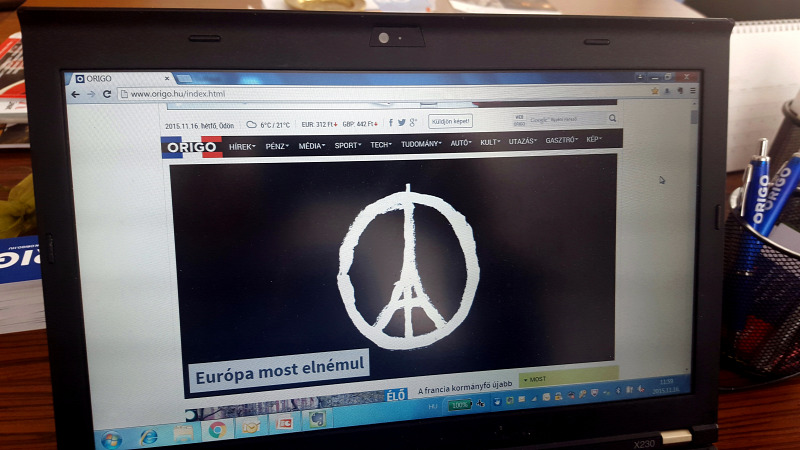Open Origo's Google Plus icon

413,122
